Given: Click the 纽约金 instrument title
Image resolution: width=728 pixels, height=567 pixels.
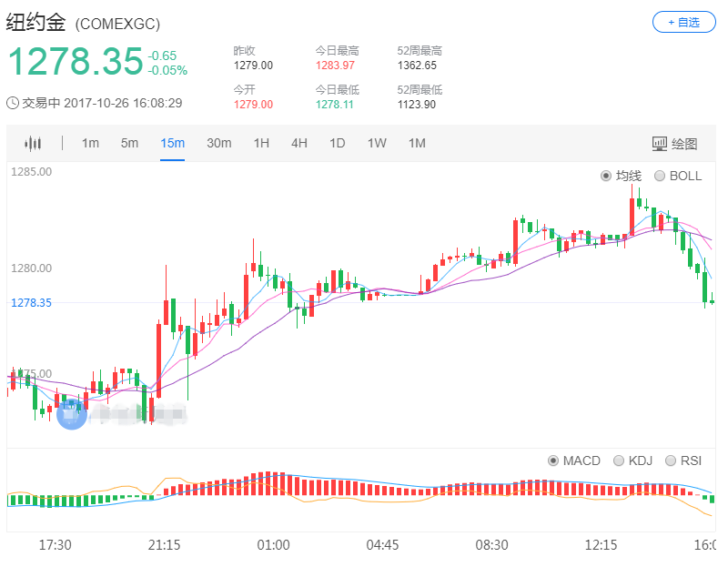Looking at the screenshot, I should click(32, 21).
